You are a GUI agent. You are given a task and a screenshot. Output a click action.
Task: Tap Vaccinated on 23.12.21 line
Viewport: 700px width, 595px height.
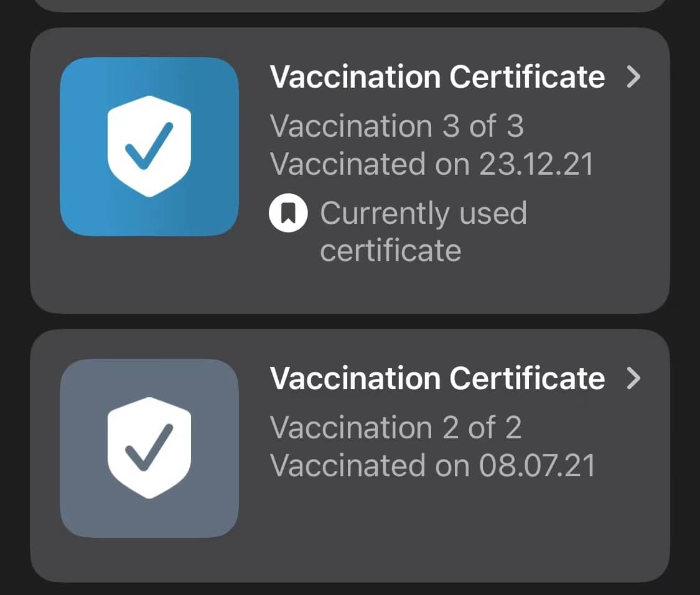coord(432,164)
